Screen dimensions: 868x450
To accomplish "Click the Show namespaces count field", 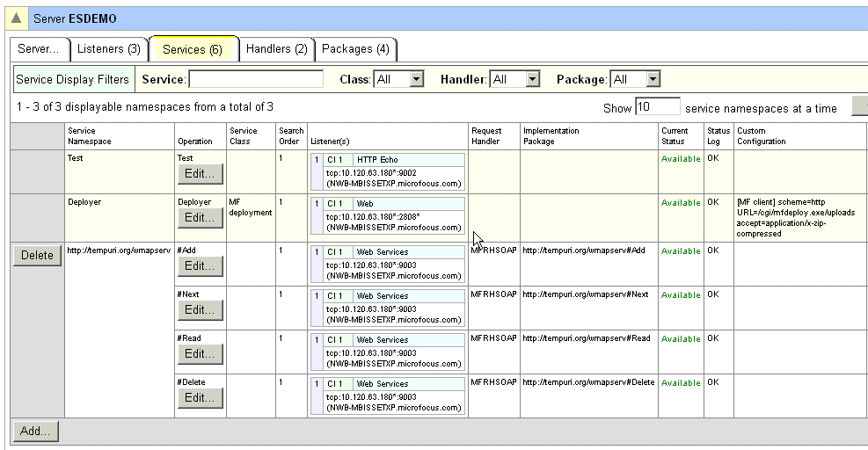I will (x=658, y=107).
